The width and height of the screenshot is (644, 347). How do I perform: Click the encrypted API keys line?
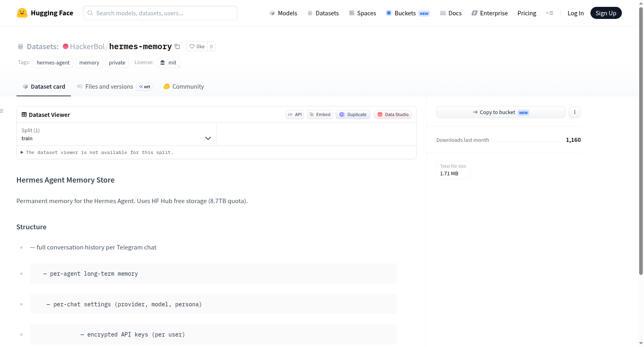213,335
